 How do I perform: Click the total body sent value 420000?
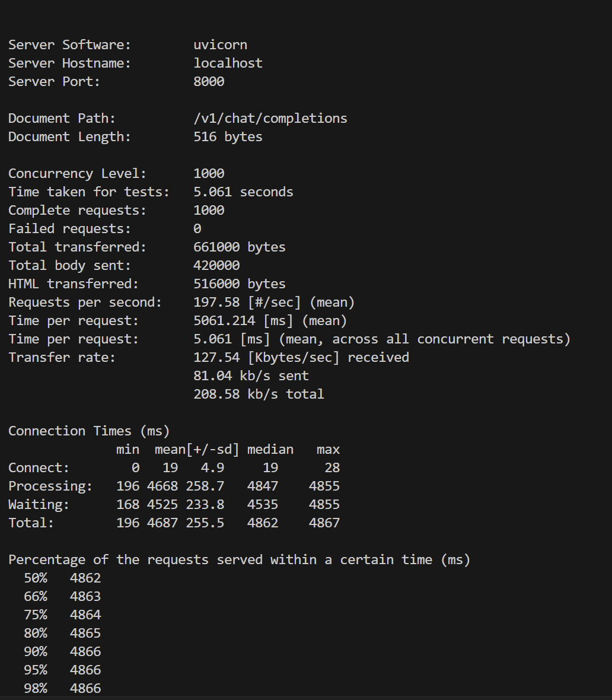tap(216, 266)
